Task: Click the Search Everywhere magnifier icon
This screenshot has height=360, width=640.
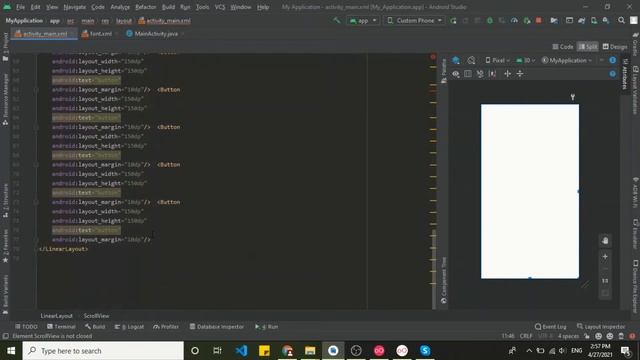Action: (x=621, y=20)
